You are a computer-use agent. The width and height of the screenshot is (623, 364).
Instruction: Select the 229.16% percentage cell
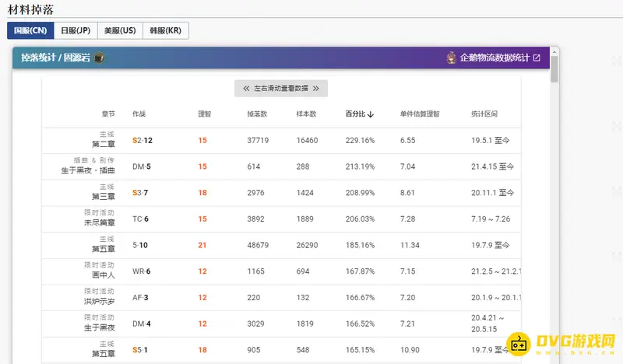click(x=360, y=141)
